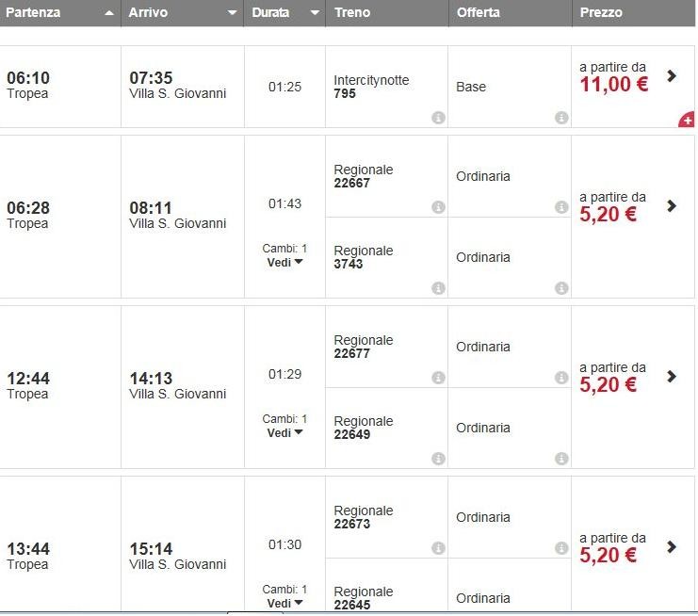Sort by Durata column header
This screenshot has height=616, width=698.
click(x=284, y=13)
